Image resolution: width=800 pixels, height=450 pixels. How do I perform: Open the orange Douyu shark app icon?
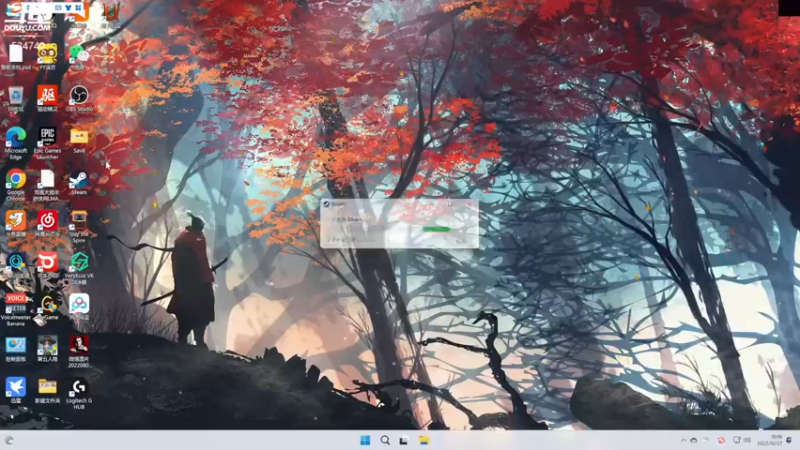[16, 223]
